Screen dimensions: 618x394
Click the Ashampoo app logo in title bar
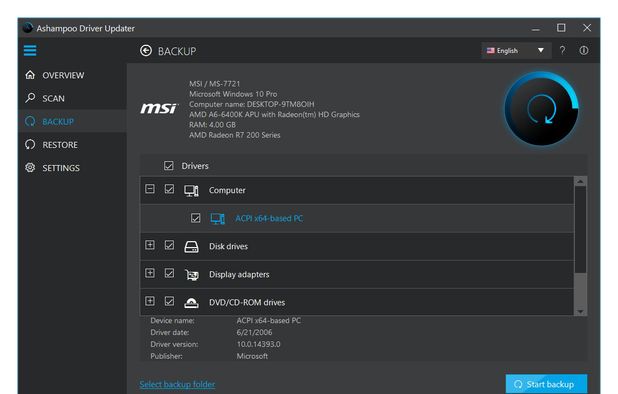[x=28, y=28]
